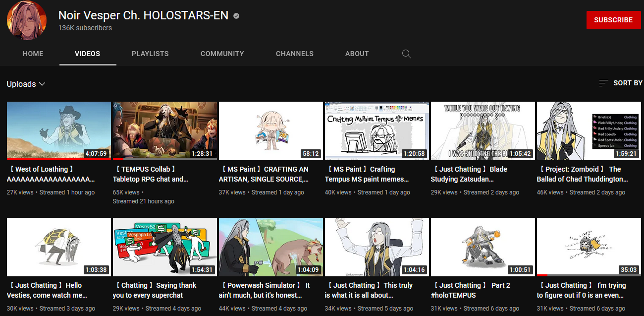The height and width of the screenshot is (316, 644).
Task: Play the 58:12 MS Paint thumbnail
Action: 271,131
